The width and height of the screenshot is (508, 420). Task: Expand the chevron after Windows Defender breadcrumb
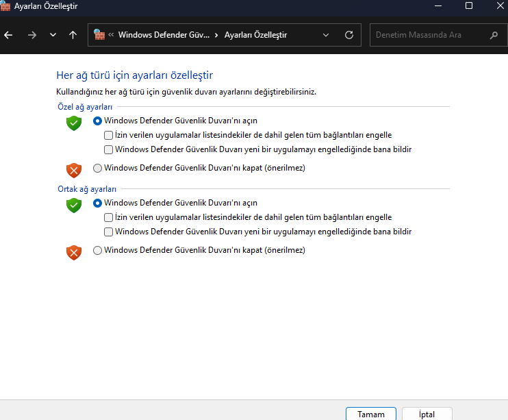pyautogui.click(x=216, y=35)
